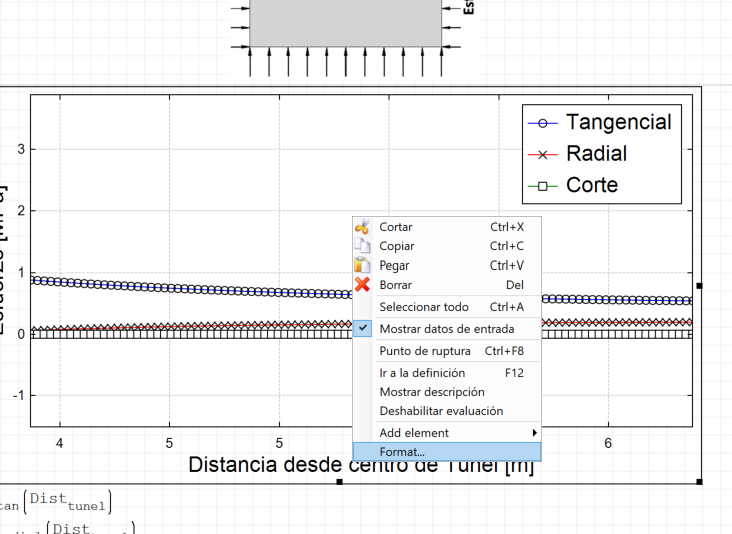Click the Pegar clipboard icon
This screenshot has height=534, width=732.
(362, 266)
